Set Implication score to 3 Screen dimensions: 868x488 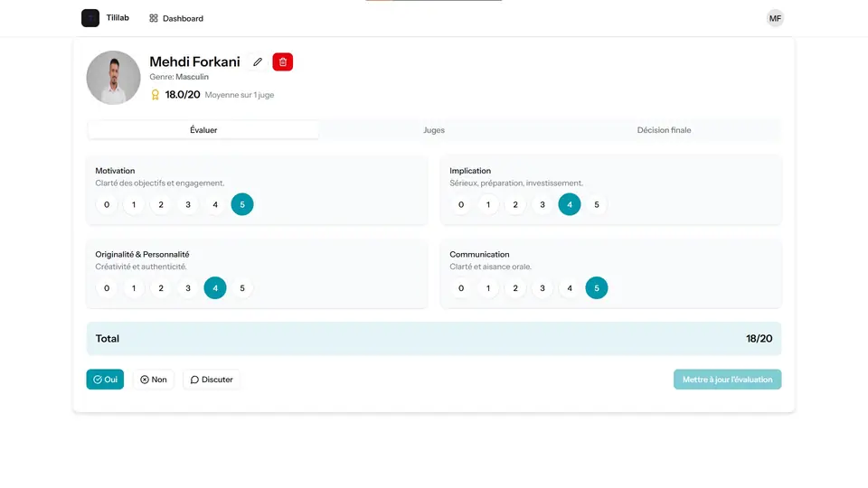(x=542, y=205)
